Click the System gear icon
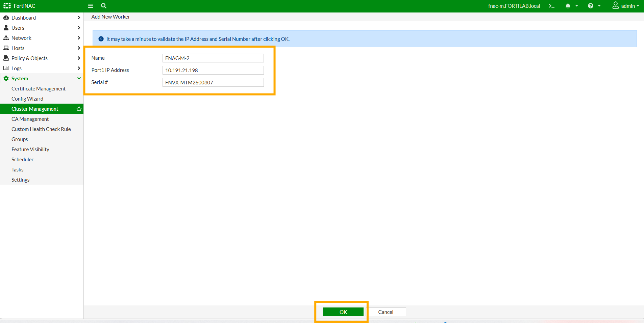 6,78
